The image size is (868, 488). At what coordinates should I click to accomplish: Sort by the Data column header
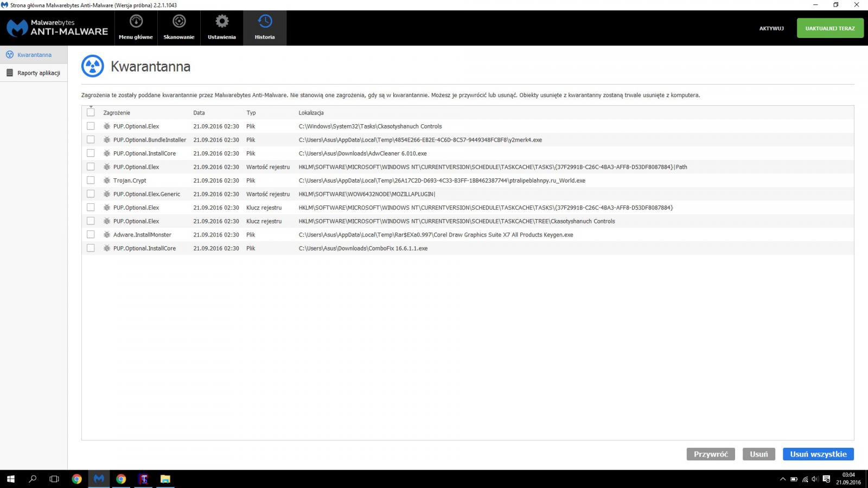tap(199, 113)
